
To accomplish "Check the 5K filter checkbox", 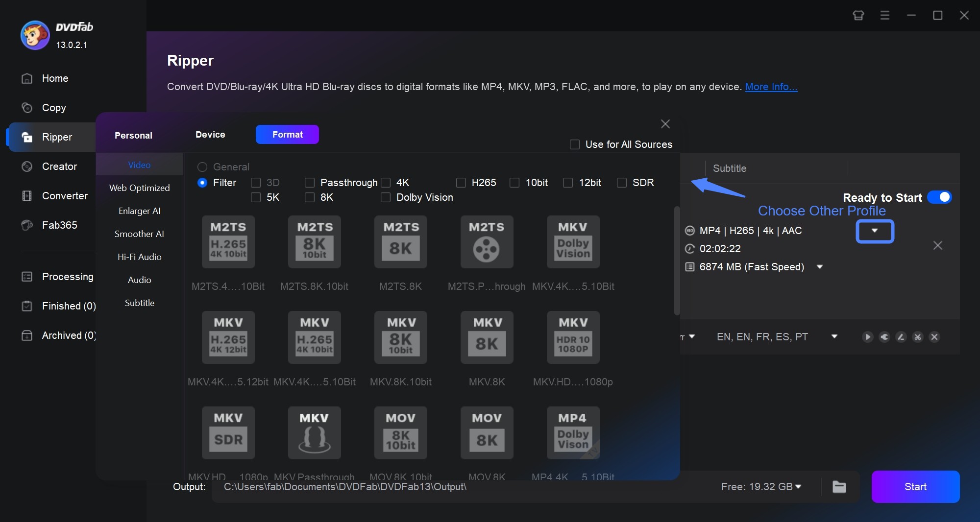I will pyautogui.click(x=255, y=197).
